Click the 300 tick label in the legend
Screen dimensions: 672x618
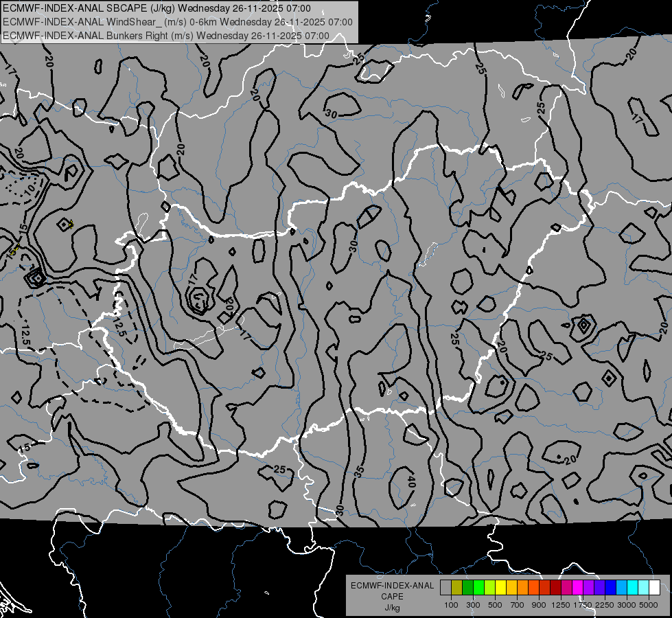(x=473, y=605)
